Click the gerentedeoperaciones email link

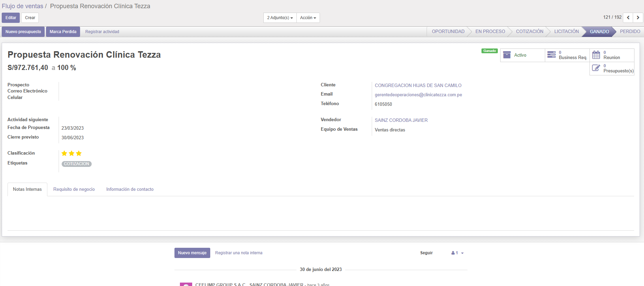pyautogui.click(x=418, y=95)
